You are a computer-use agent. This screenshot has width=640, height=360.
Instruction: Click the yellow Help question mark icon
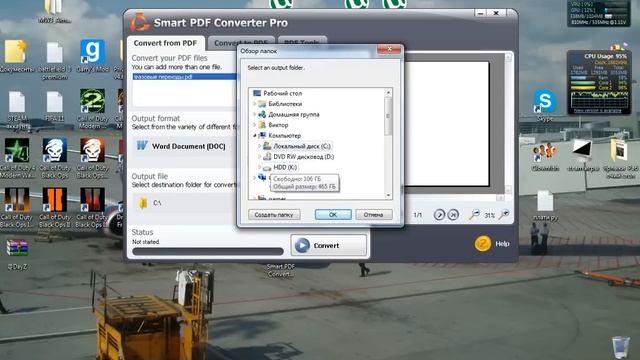click(x=482, y=244)
